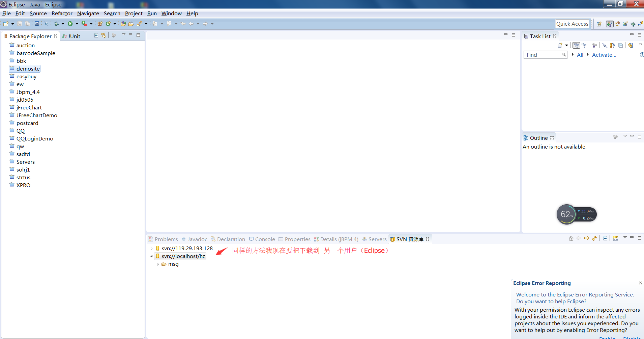644x339 pixels.
Task: Open the Window menu
Action: coord(171,14)
